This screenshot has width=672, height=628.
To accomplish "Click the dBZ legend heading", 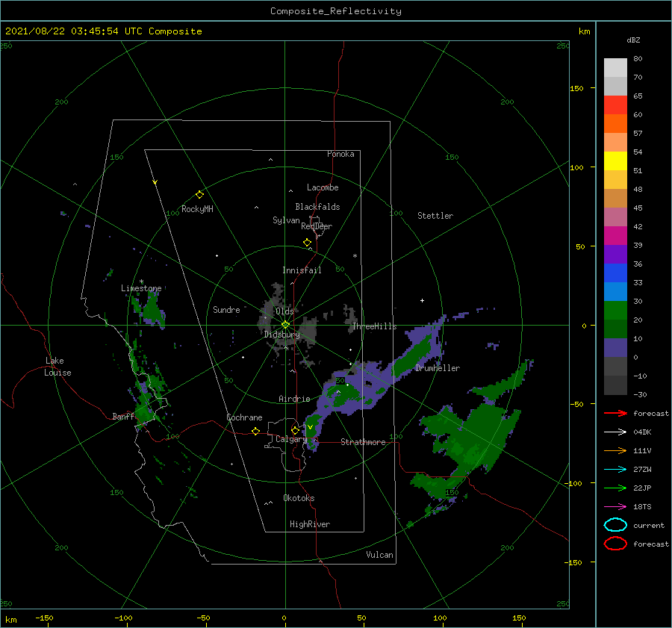I will pyautogui.click(x=633, y=40).
